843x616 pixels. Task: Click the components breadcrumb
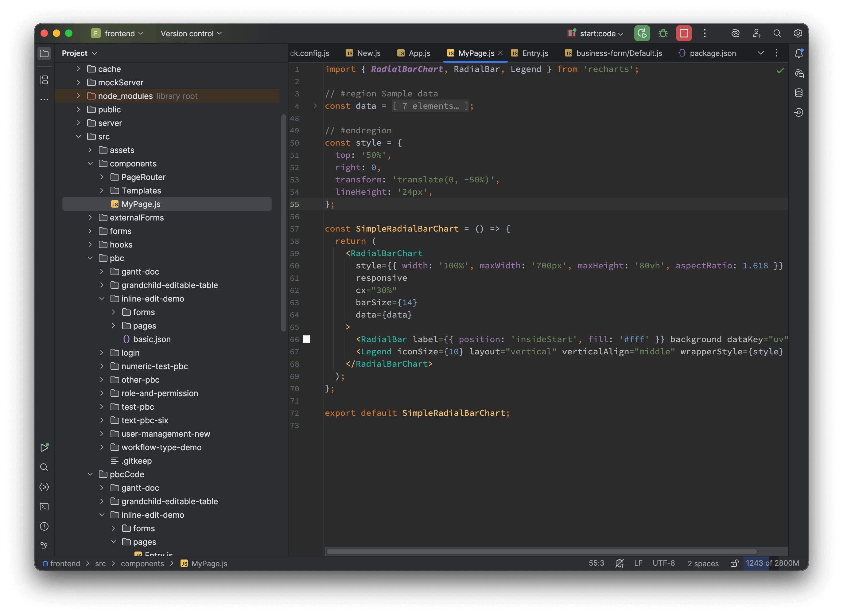(142, 563)
